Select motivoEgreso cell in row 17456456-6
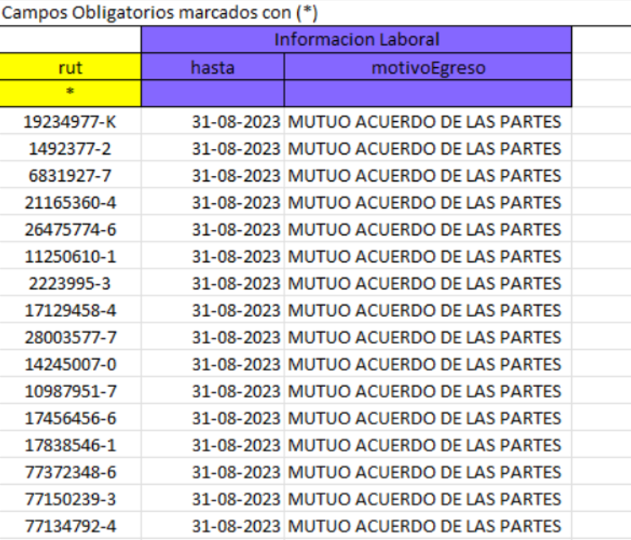Viewport: 631px width, 540px height. coord(428,418)
